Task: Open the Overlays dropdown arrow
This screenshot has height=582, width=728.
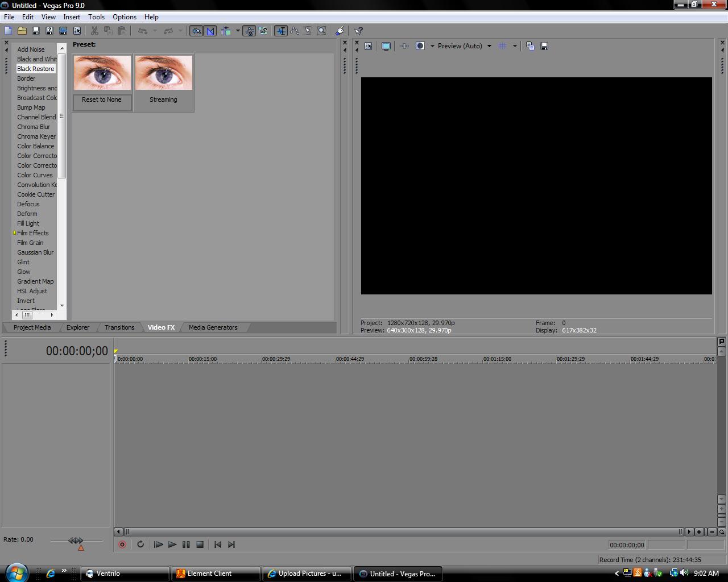Action: click(x=515, y=46)
